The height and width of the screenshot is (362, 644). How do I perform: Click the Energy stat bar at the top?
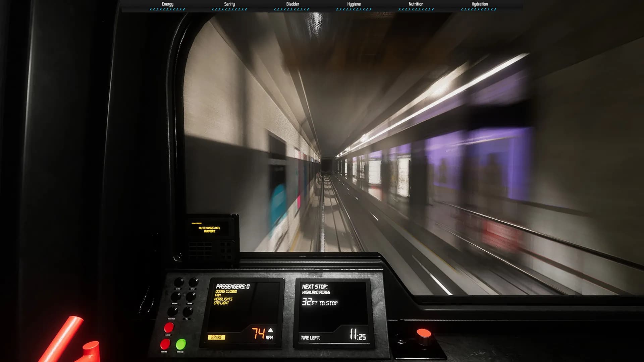(x=167, y=10)
